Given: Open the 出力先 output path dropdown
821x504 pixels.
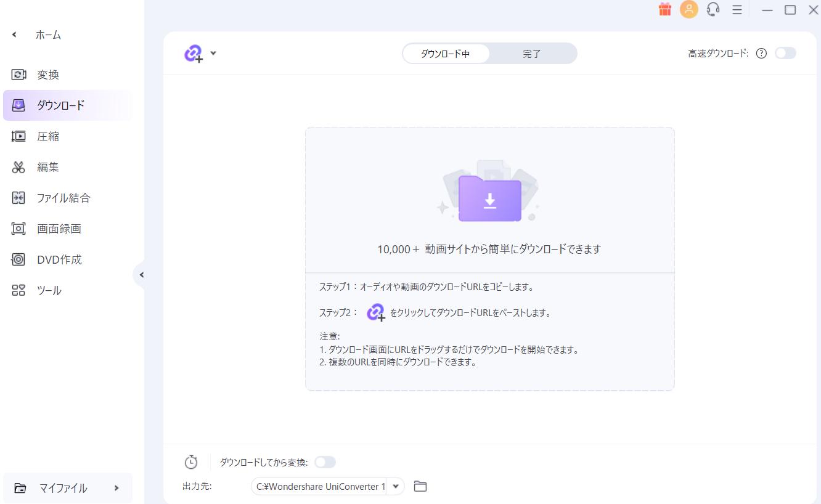Looking at the screenshot, I should coord(396,487).
